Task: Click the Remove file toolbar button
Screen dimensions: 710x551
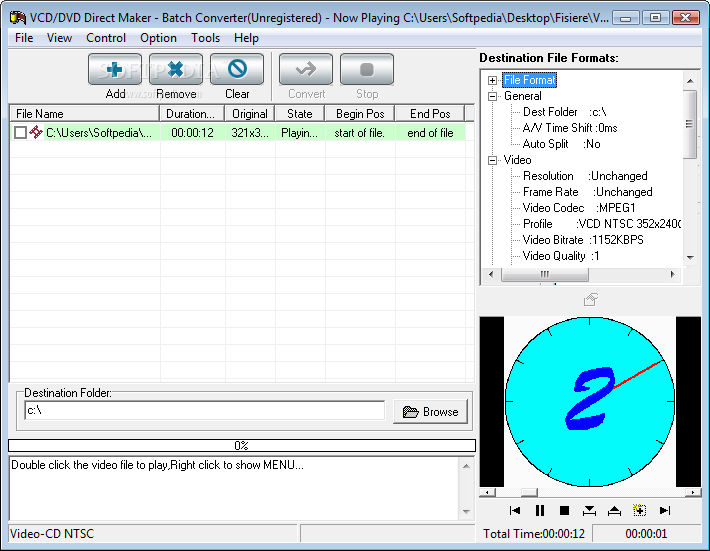Action: (x=176, y=69)
